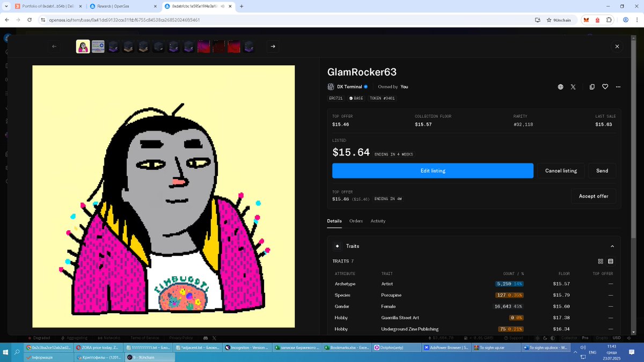This screenshot has width=644, height=362.
Task: Open the three-dots more options menu
Action: (x=618, y=87)
